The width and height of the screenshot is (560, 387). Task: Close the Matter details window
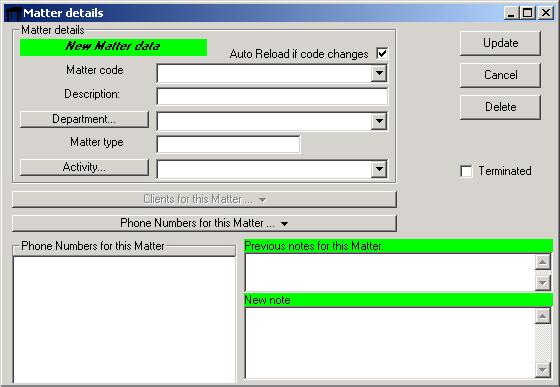(x=546, y=13)
